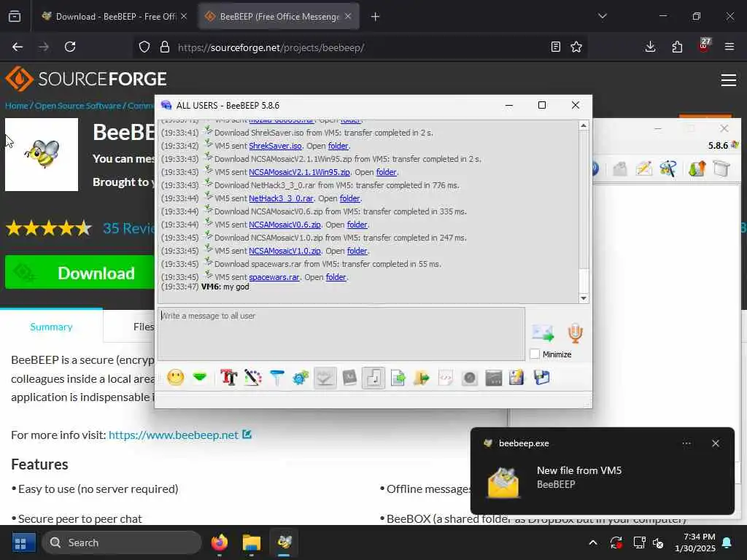Open tools wrench icon in background BeeBEEP window
747x560 pixels.
pyautogui.click(x=668, y=168)
